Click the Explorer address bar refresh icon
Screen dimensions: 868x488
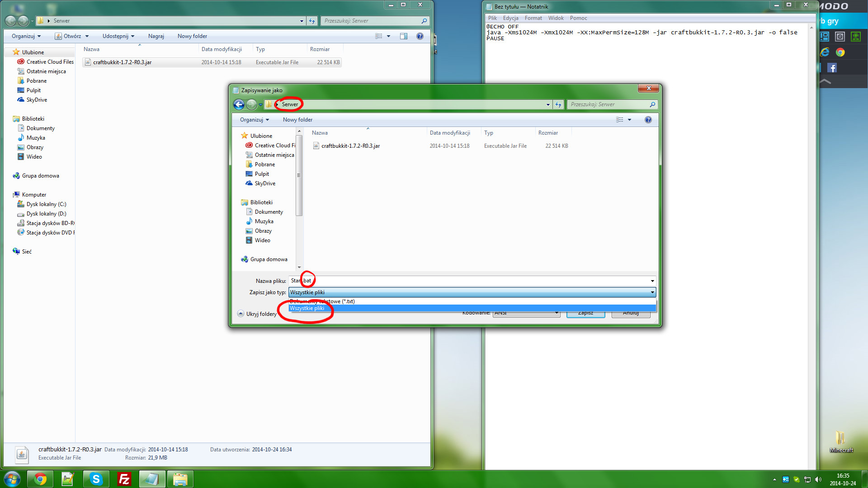pyautogui.click(x=312, y=21)
